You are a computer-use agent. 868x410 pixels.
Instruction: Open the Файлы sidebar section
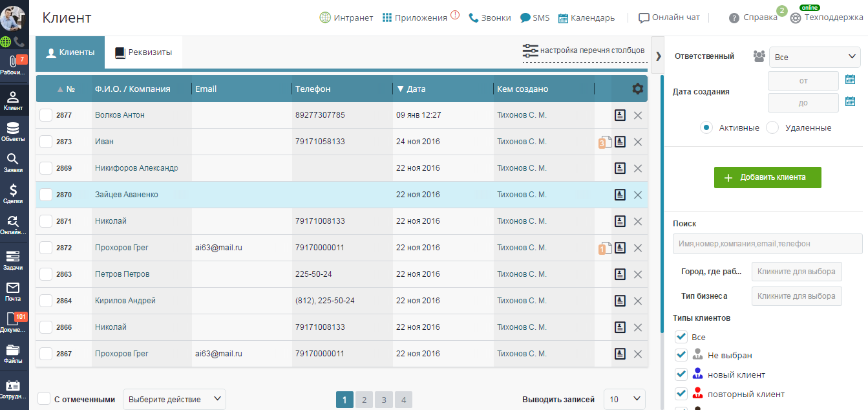pos(14,354)
